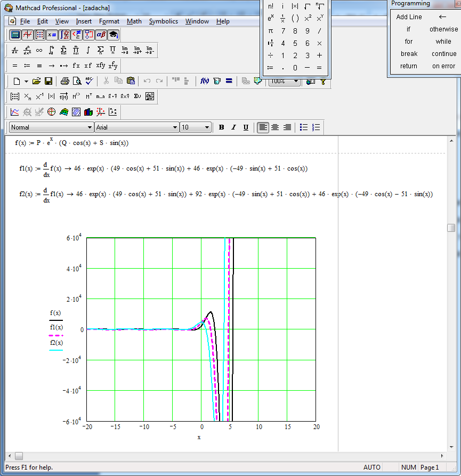
Task: Insert the matrix transpose operator
Action: click(x=88, y=96)
